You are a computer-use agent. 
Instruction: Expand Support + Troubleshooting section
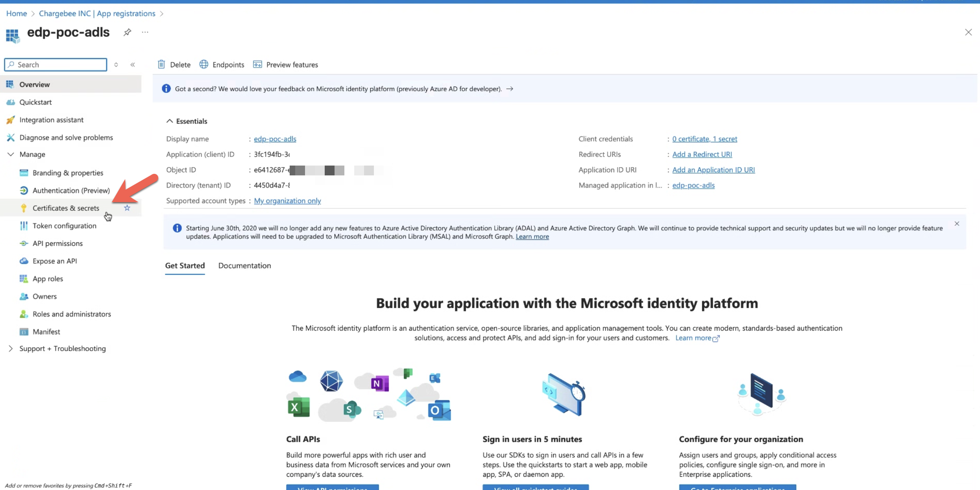point(11,348)
